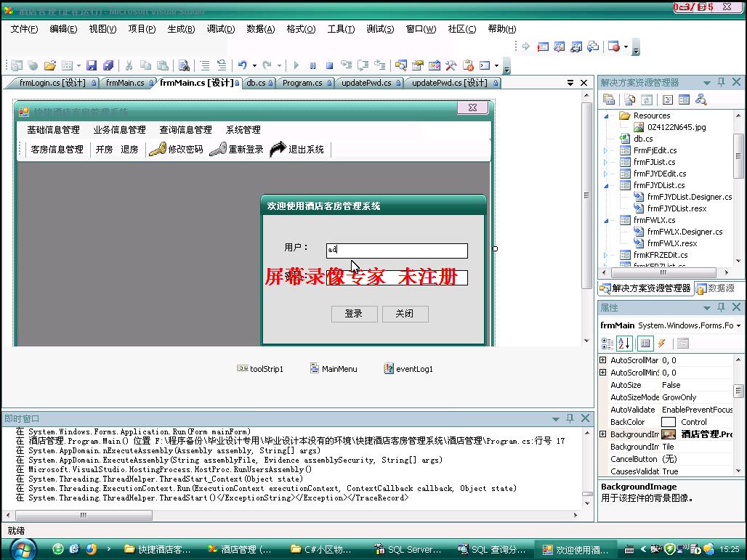The height and width of the screenshot is (560, 747).
Task: Click the Continue debugging play icon
Action: point(296,65)
